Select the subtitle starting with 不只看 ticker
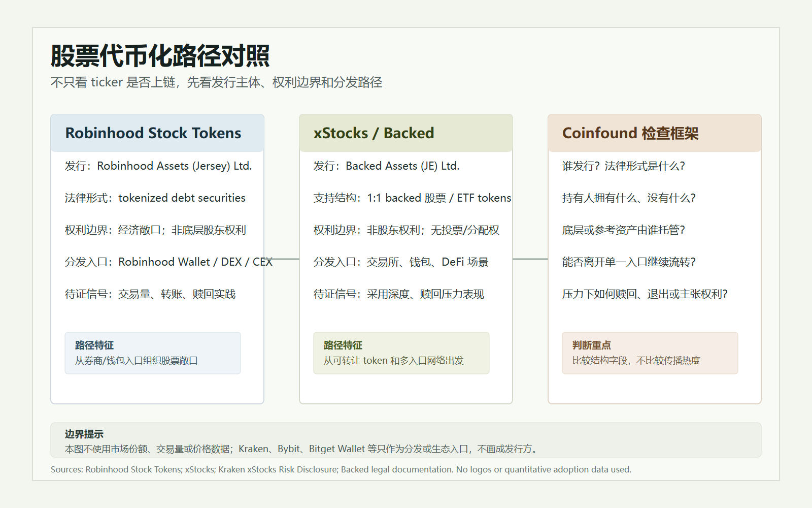 (217, 82)
